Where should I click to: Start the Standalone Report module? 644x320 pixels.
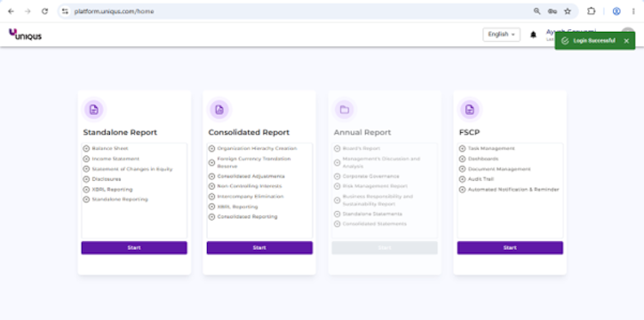pyautogui.click(x=134, y=248)
